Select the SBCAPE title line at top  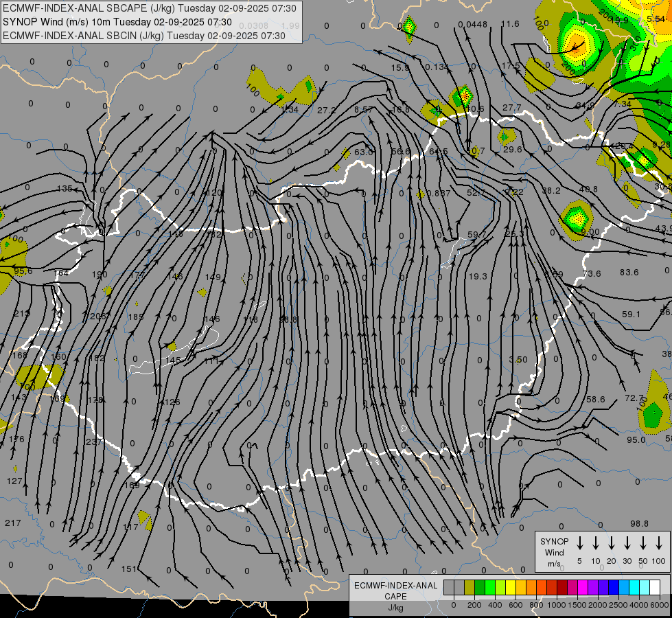pos(150,8)
